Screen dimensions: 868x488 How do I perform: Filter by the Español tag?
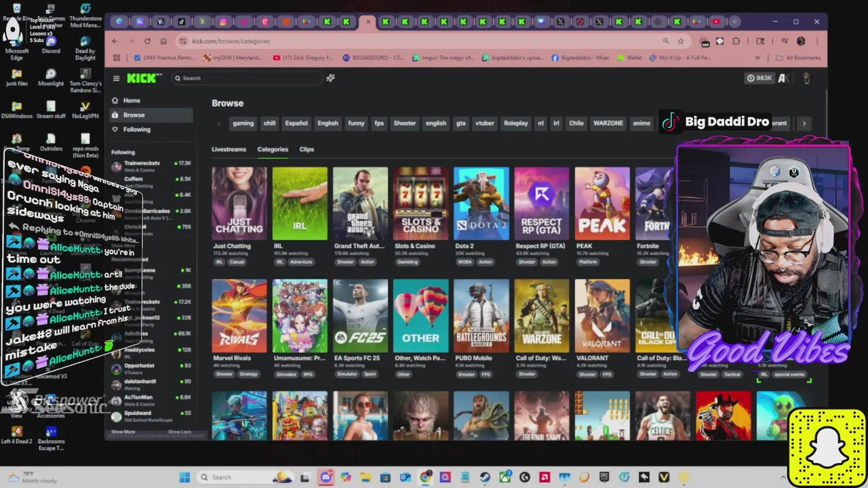(296, 123)
